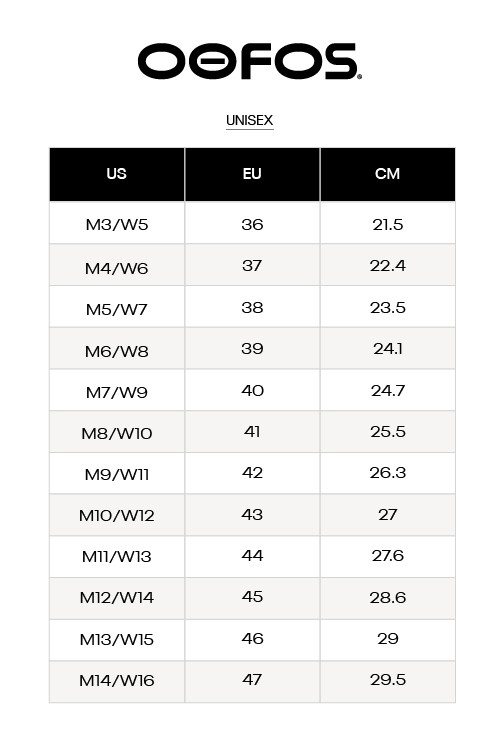The image size is (500, 744).
Task: Select the M4/W6 size cell
Action: click(117, 265)
